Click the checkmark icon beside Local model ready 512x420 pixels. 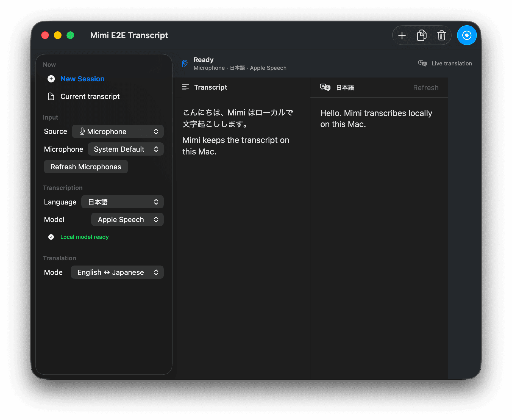point(51,237)
